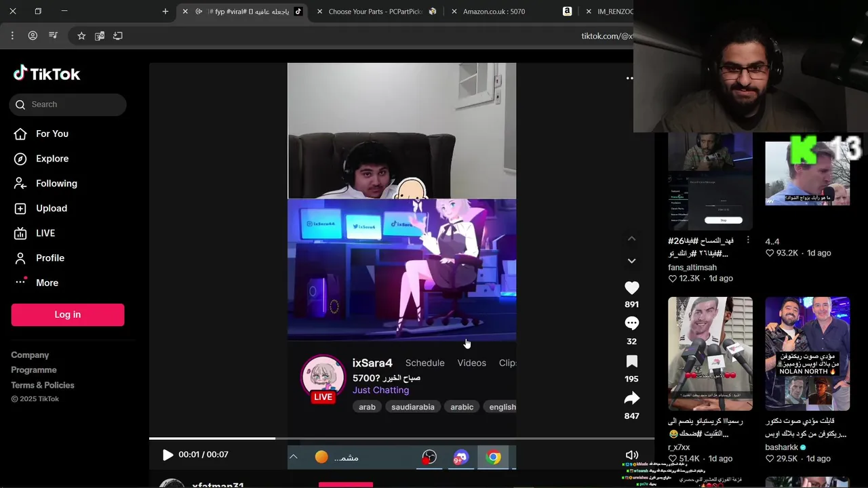Open the Chrome profile icon
Image resolution: width=868 pixels, height=488 pixels.
33,36
